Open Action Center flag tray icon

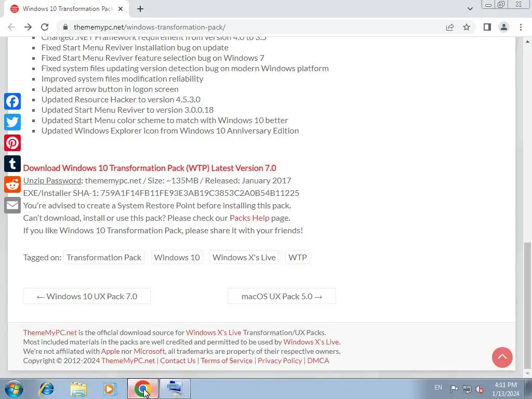(454, 389)
